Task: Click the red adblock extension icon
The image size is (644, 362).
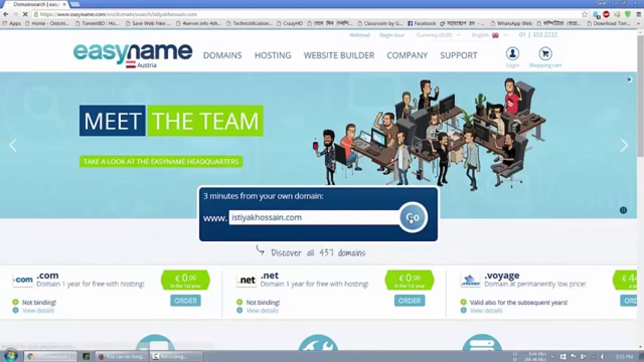Action: 606,14
